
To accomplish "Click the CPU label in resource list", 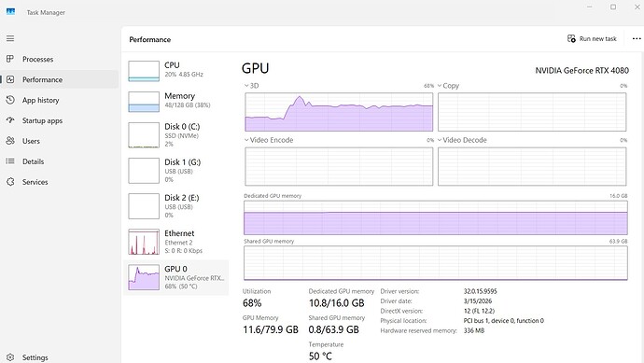I will click(x=172, y=65).
